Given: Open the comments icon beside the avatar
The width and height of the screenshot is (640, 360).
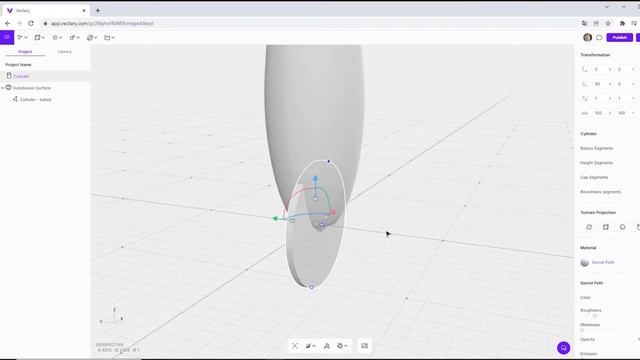Looking at the screenshot, I should [599, 38].
